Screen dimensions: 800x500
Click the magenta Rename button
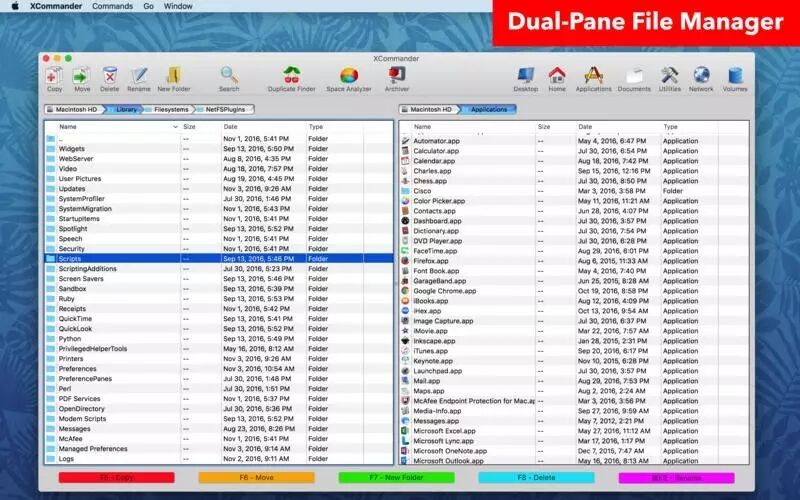tap(677, 478)
